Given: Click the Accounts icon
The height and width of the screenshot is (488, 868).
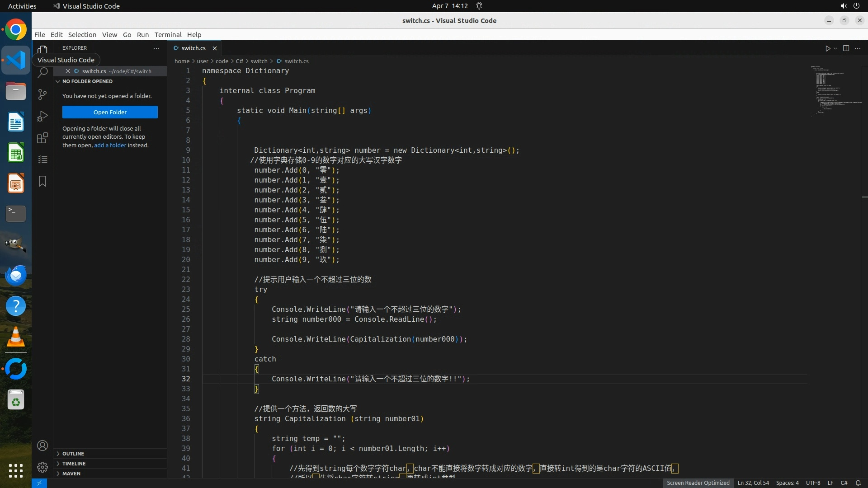Looking at the screenshot, I should 42,446.
